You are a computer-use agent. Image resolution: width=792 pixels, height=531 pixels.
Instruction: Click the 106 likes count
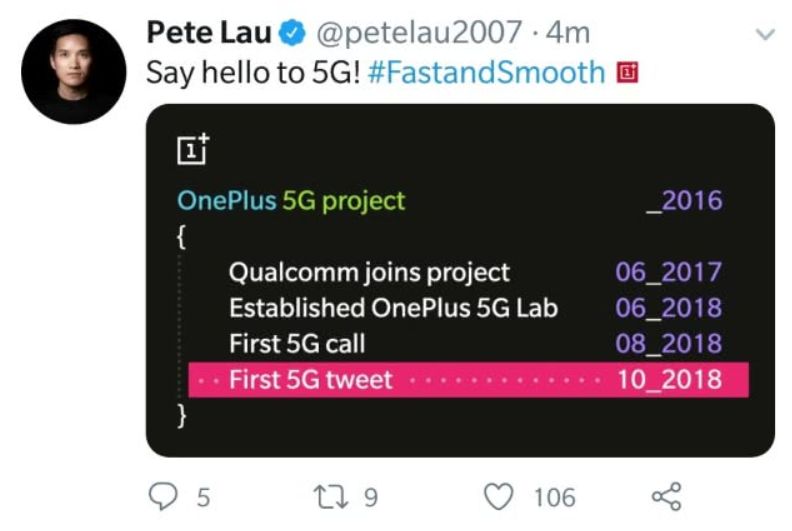tap(555, 498)
